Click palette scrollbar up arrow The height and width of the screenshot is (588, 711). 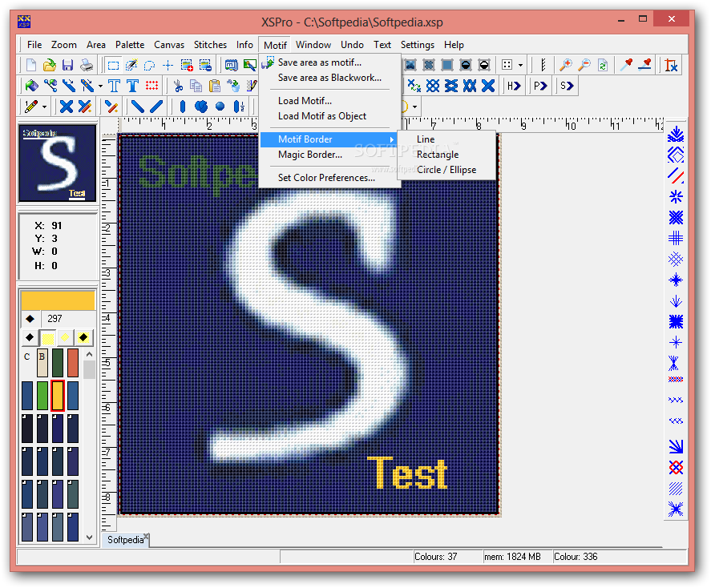click(89, 354)
